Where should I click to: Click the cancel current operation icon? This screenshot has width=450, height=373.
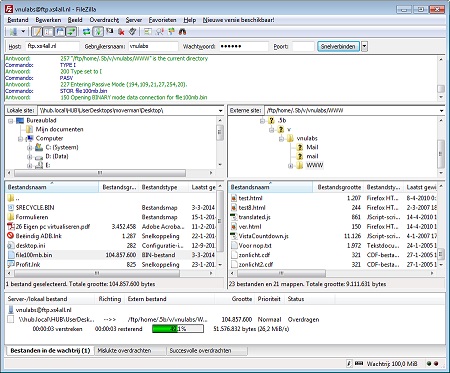point(110,32)
